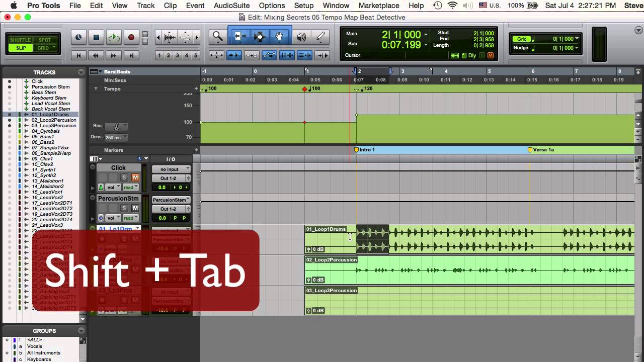This screenshot has width=644, height=362.
Task: Toggle Zoom Toggle button below Zoomer
Action: (x=216, y=55)
